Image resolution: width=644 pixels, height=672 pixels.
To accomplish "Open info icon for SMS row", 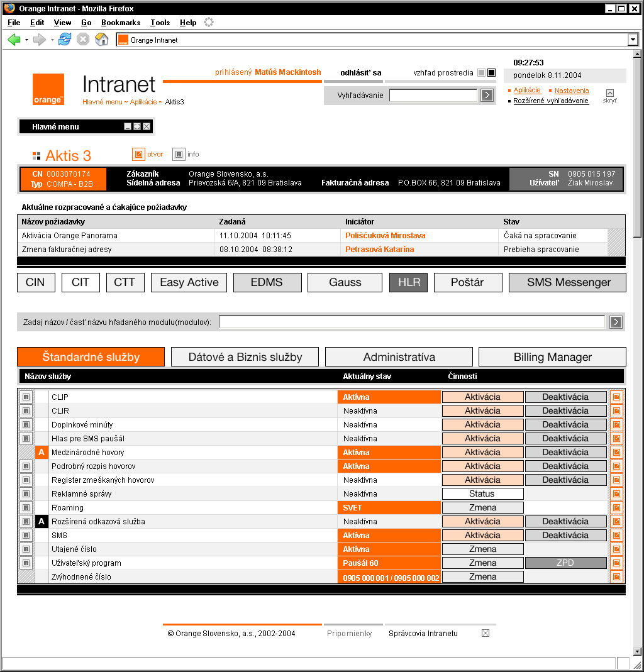I will (x=26, y=536).
